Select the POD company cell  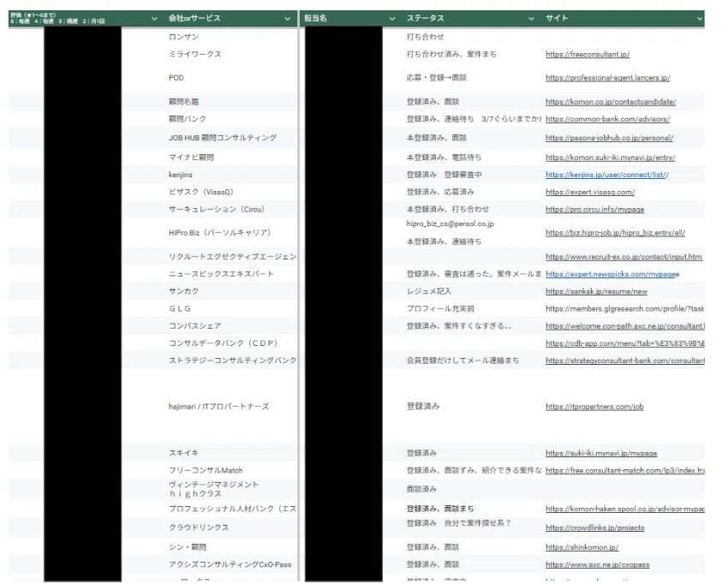pos(176,78)
